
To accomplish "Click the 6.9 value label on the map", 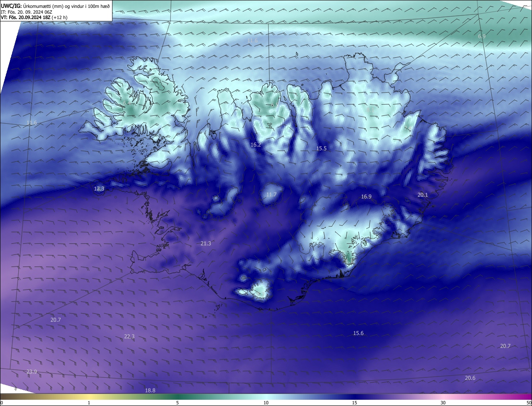I will [482, 37].
